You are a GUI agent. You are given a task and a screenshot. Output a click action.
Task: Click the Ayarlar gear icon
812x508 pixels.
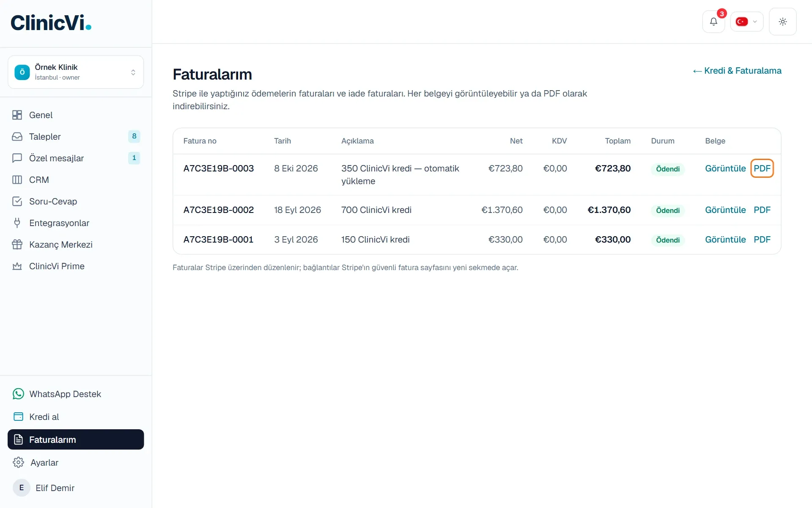coord(18,463)
